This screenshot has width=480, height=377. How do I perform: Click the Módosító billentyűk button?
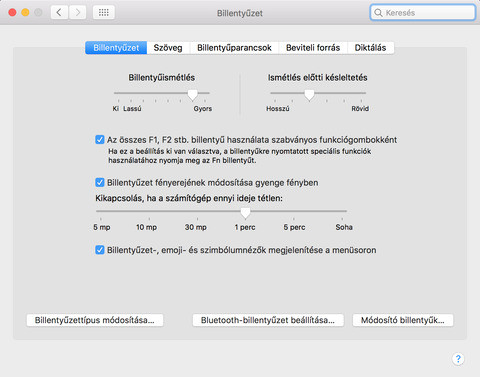click(403, 320)
